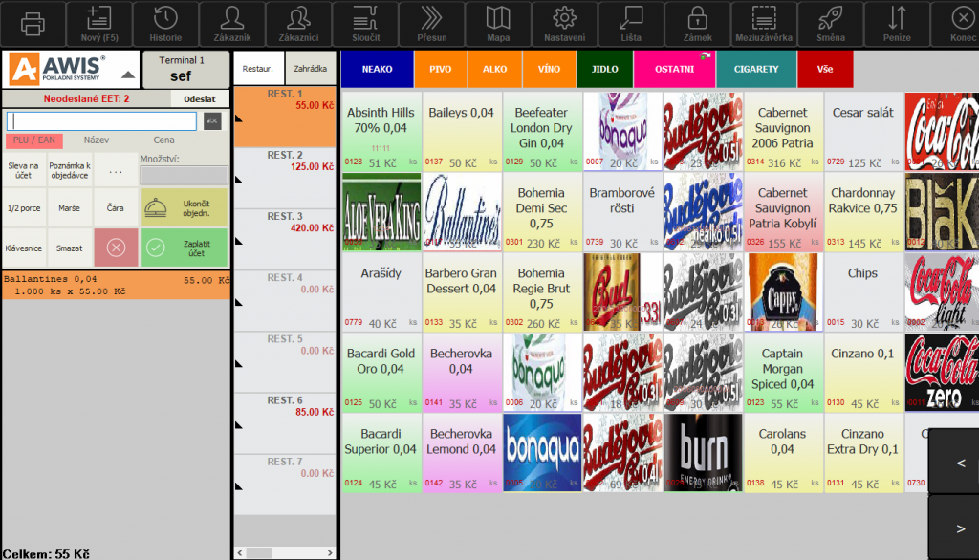Add the Aloe Vera King product tile
This screenshot has width=979, height=560.
click(381, 212)
